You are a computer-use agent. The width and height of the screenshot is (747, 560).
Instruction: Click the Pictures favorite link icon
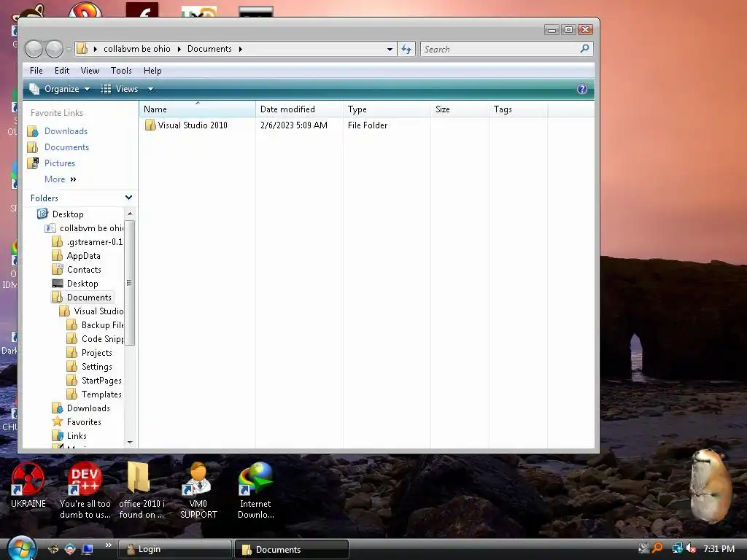[x=32, y=163]
